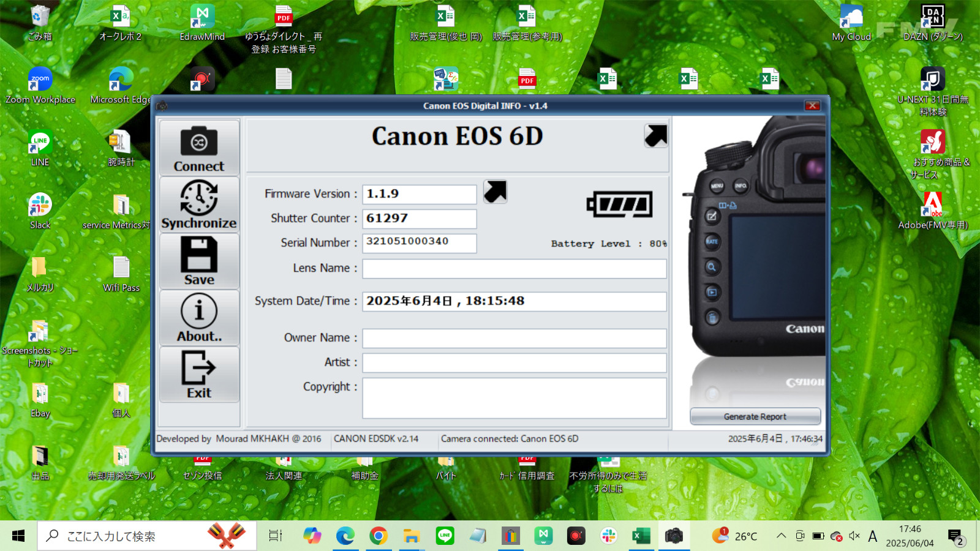
Task: Click the Shutter Counter value field
Action: pos(420,219)
